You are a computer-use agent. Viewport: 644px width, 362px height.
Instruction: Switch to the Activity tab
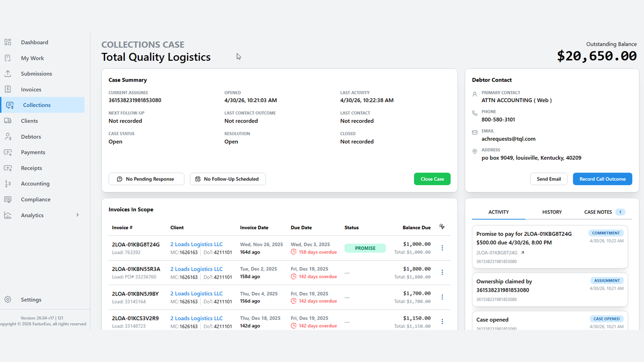tap(499, 212)
